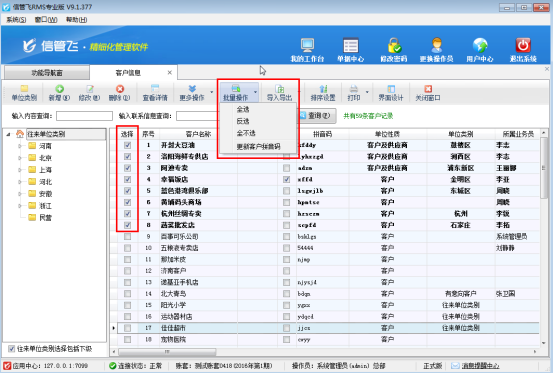Expand the 河南 tree node
The height and width of the screenshot is (374, 554).
20,146
